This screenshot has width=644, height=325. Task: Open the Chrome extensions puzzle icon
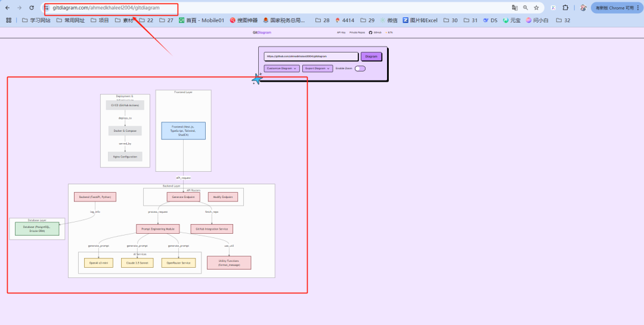tap(565, 8)
